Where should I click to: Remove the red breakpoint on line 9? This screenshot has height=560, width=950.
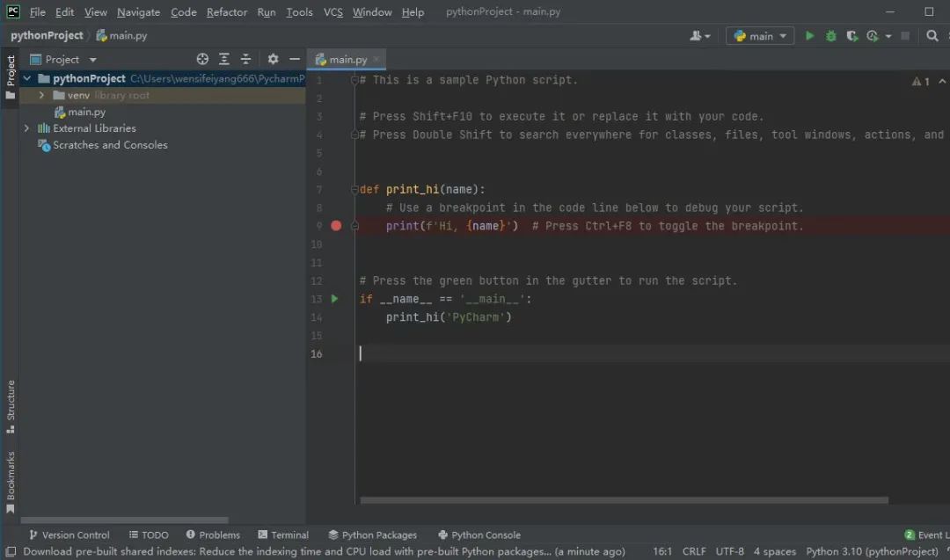coord(336,226)
